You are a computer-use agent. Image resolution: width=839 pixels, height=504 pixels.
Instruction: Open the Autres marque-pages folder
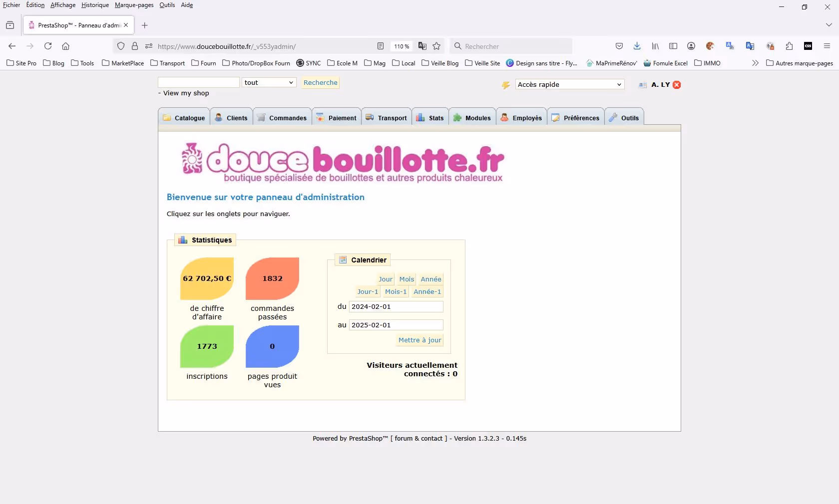[800, 63]
